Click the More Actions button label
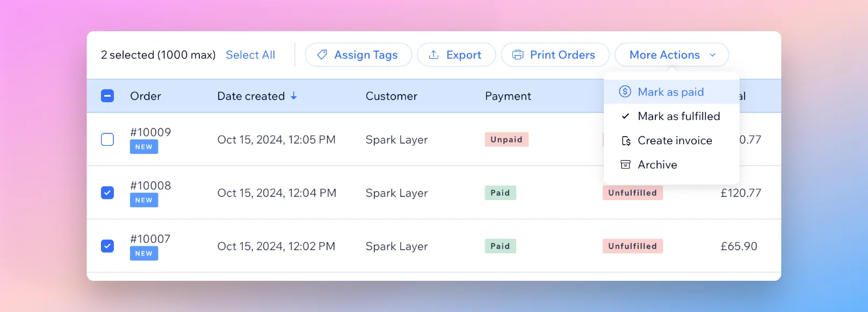 [x=664, y=55]
